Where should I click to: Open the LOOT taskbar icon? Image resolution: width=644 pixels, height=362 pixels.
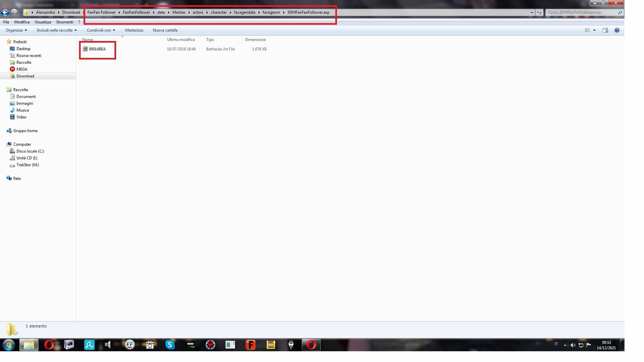click(x=271, y=345)
